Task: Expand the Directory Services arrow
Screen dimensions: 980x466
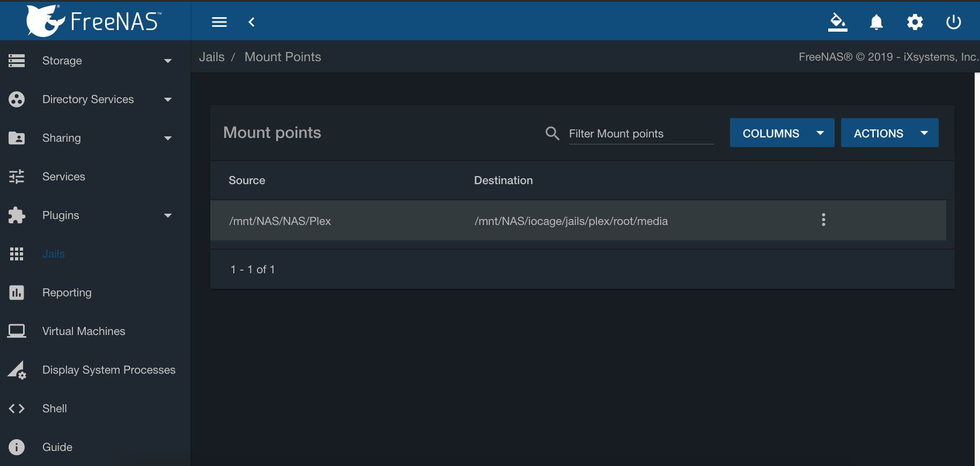Action: click(168, 99)
